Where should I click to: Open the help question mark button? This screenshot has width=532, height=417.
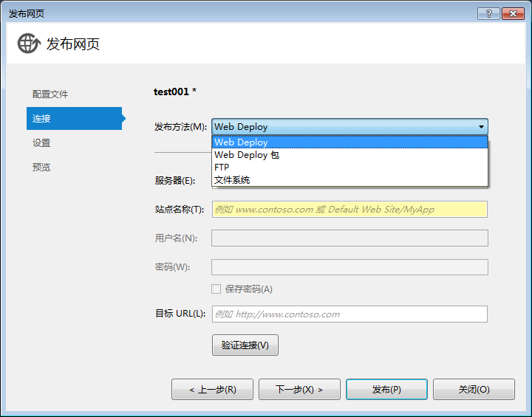[x=488, y=13]
